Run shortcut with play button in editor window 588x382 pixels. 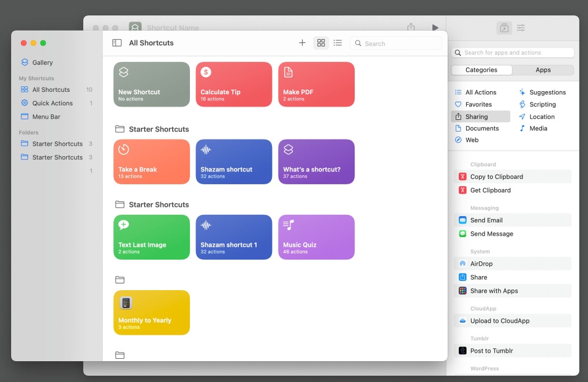[x=435, y=28]
